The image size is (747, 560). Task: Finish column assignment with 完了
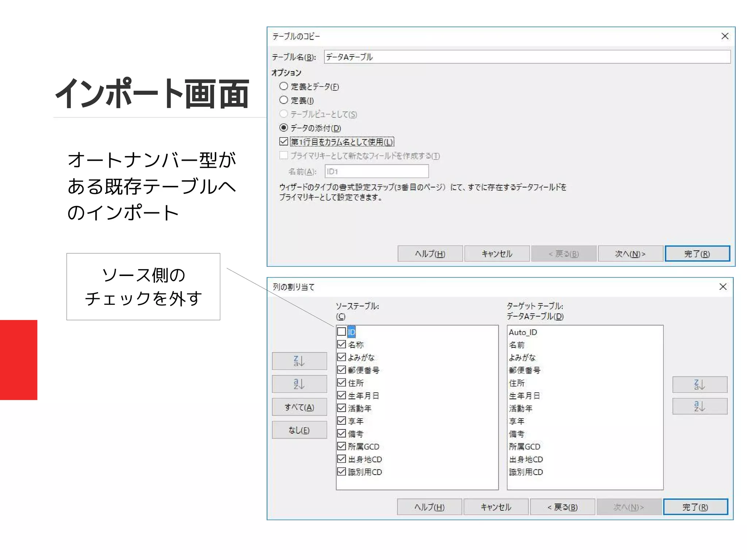pos(696,507)
